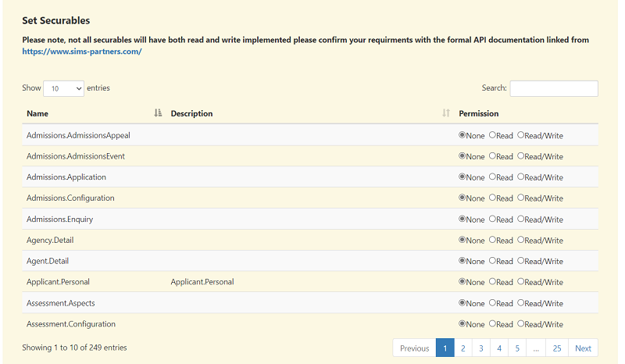Navigate to page 5 of entries

coord(516,348)
